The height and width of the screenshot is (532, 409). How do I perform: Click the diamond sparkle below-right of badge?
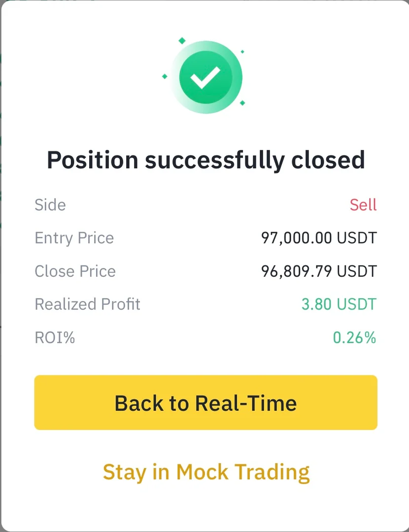(x=242, y=102)
